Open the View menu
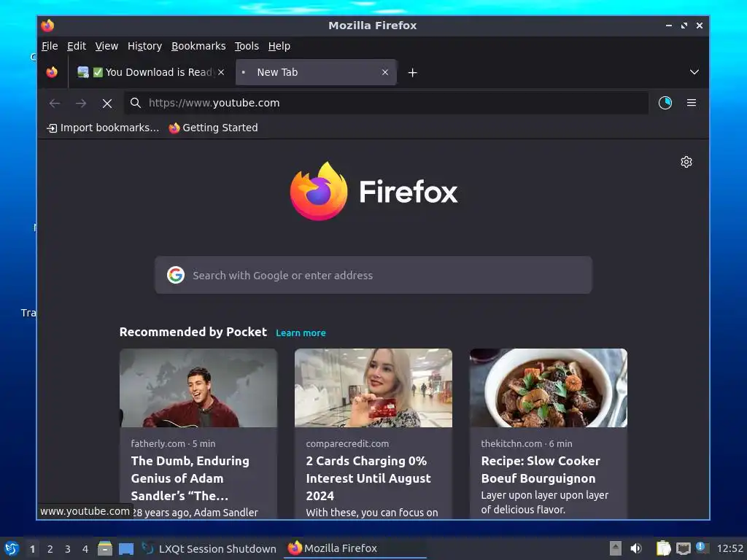The height and width of the screenshot is (560, 747). (107, 46)
